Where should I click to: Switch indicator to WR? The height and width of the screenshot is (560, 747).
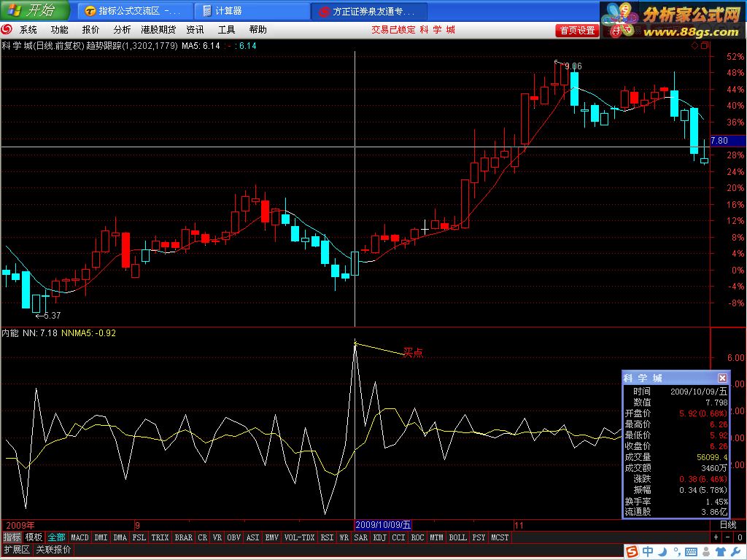point(344,537)
